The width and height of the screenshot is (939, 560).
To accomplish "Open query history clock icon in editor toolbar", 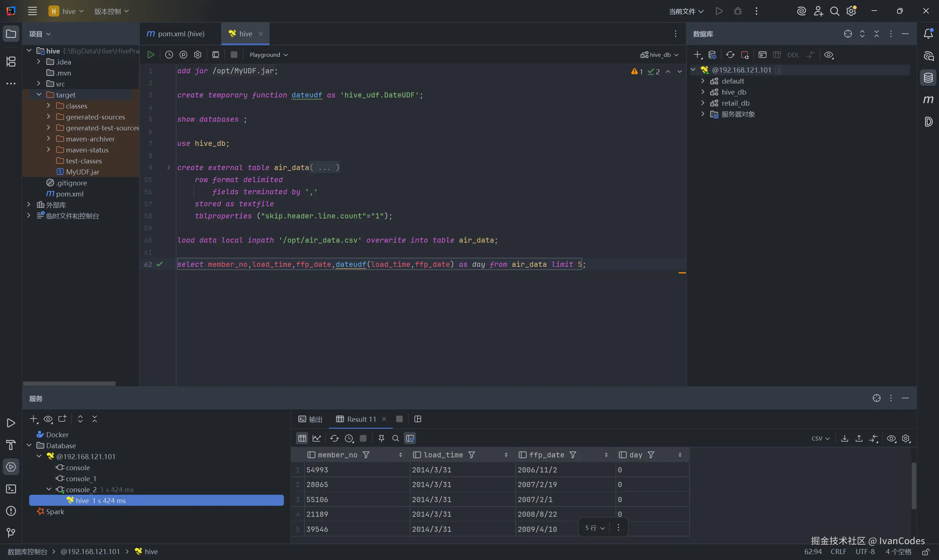I will [x=169, y=55].
